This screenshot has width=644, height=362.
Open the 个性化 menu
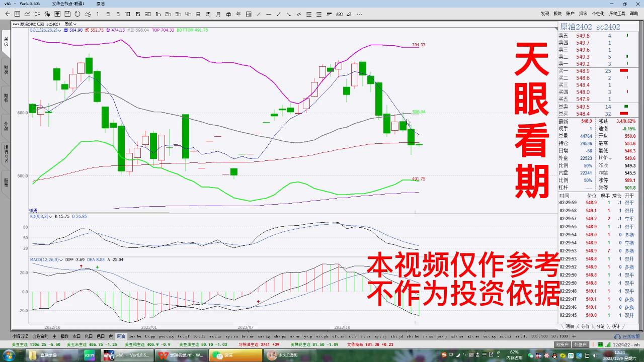point(598,14)
